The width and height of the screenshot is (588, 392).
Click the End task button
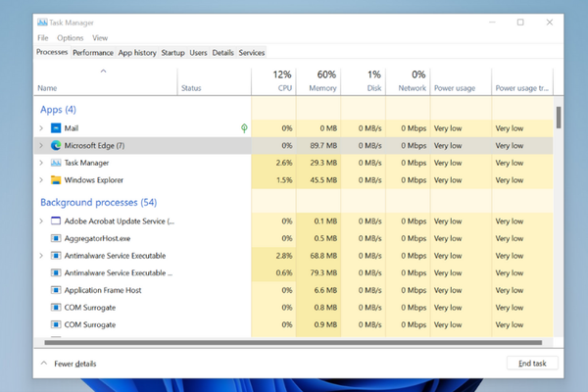point(532,364)
